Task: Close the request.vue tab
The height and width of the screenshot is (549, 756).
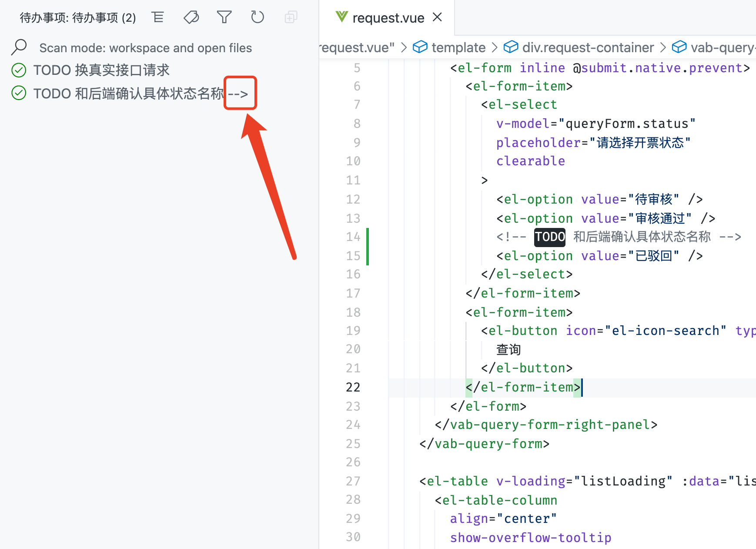Action: 438,17
